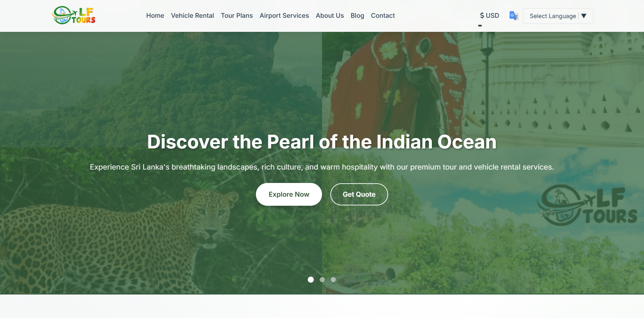Click the Google Translate icon
644x318 pixels.
pos(514,16)
